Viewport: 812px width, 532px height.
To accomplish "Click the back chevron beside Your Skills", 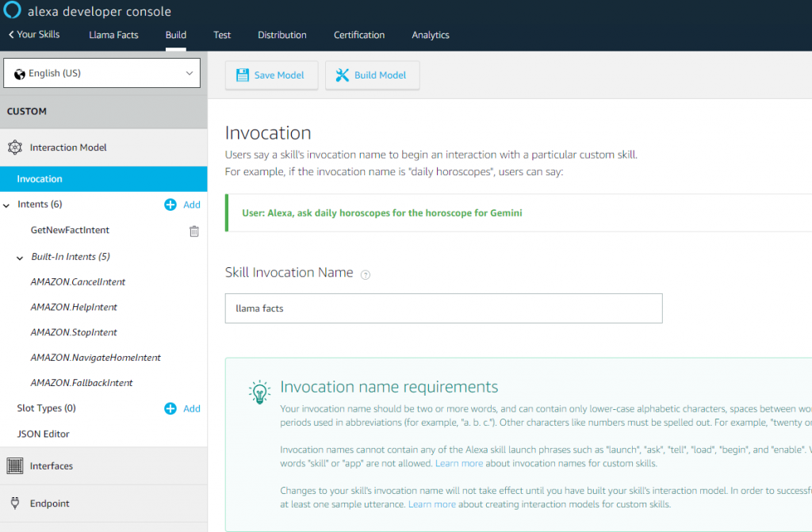I will point(11,35).
